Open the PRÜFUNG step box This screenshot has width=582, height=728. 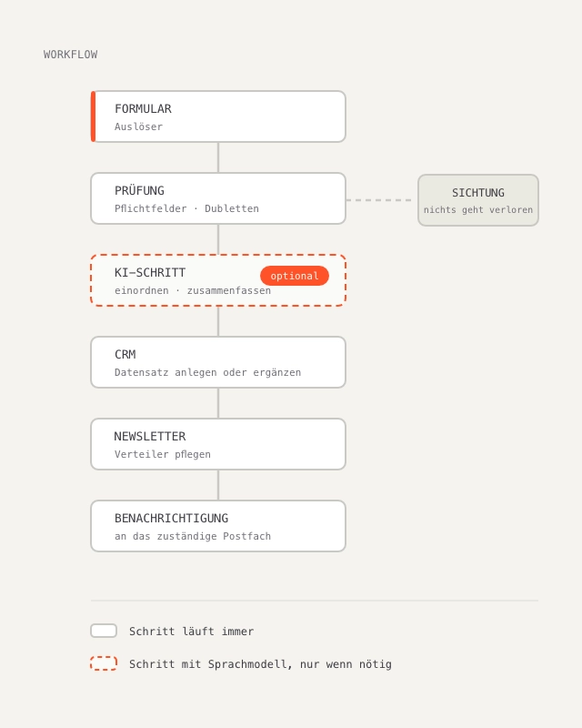218,198
